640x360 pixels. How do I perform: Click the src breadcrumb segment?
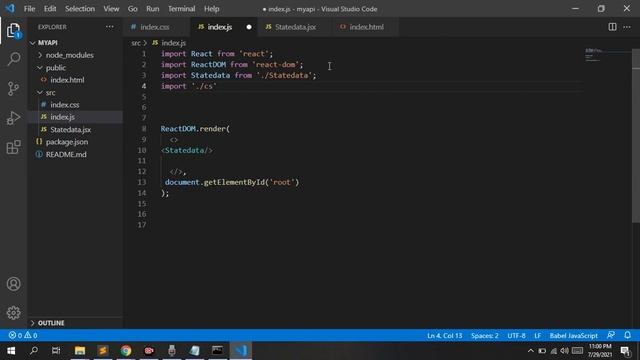(x=136, y=43)
